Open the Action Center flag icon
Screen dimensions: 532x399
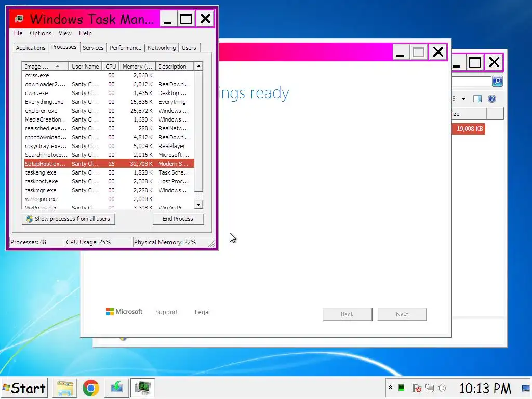pyautogui.click(x=417, y=388)
